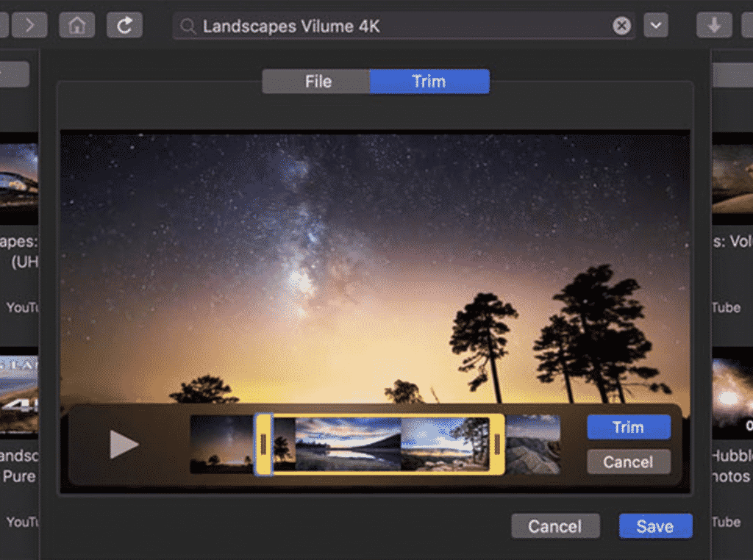
Task: Click the home icon
Action: 76,24
